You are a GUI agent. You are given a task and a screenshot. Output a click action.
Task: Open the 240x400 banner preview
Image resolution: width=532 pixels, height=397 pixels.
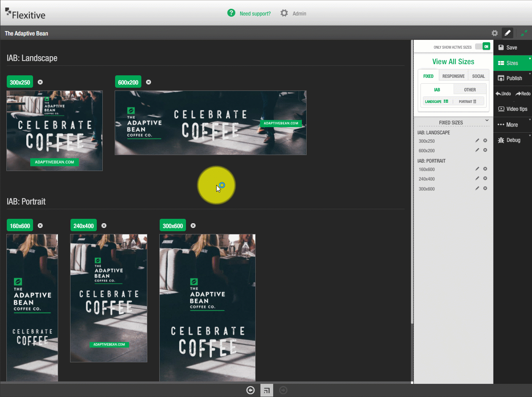(x=109, y=298)
